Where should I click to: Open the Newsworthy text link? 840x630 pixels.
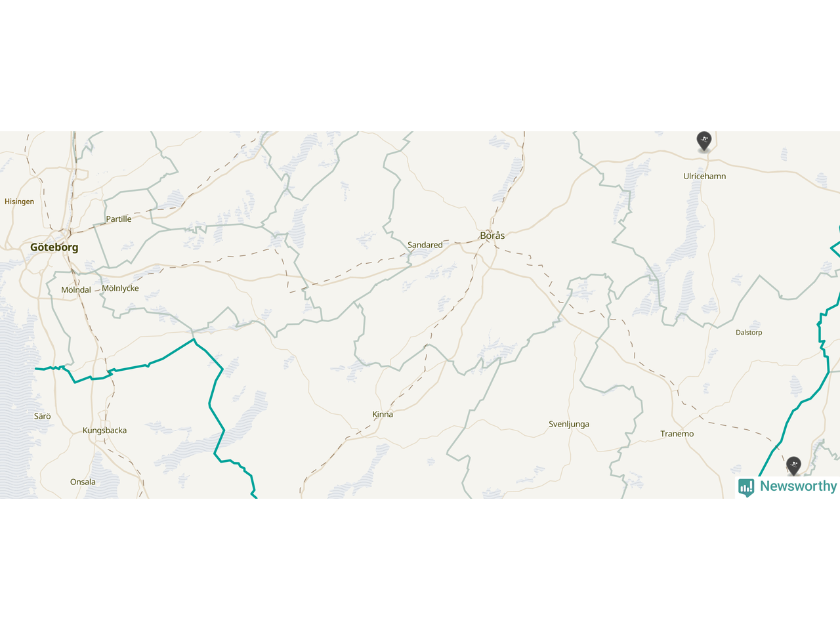[x=798, y=486]
